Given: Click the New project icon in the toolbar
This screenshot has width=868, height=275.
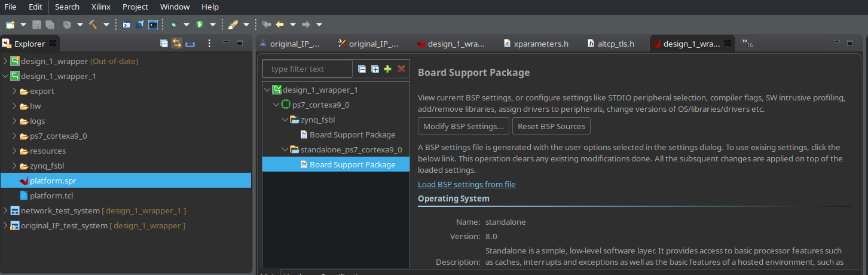Looking at the screenshot, I should click(x=10, y=25).
